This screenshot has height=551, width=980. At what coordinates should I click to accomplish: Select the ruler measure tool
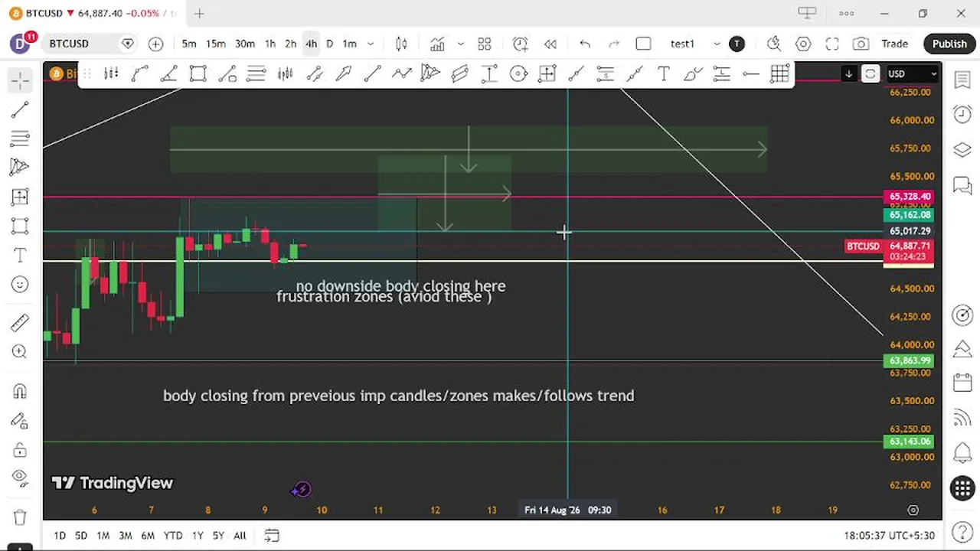coord(20,322)
